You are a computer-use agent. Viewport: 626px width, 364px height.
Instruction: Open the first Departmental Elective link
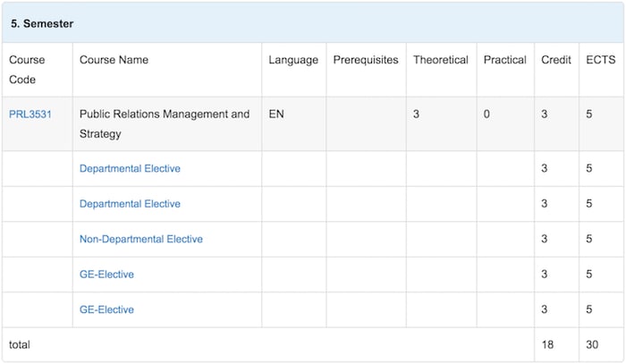point(130,168)
